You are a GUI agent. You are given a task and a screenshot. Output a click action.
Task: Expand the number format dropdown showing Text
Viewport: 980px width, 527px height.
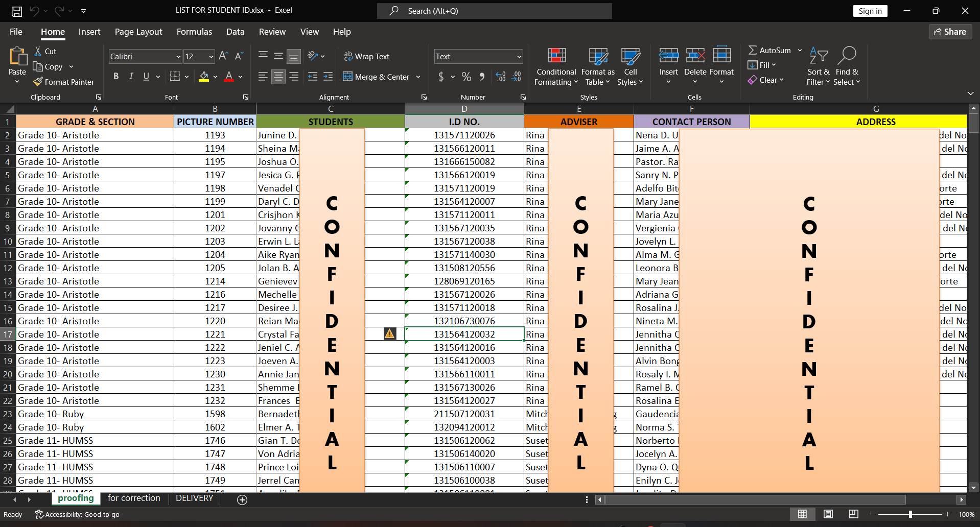coord(519,57)
